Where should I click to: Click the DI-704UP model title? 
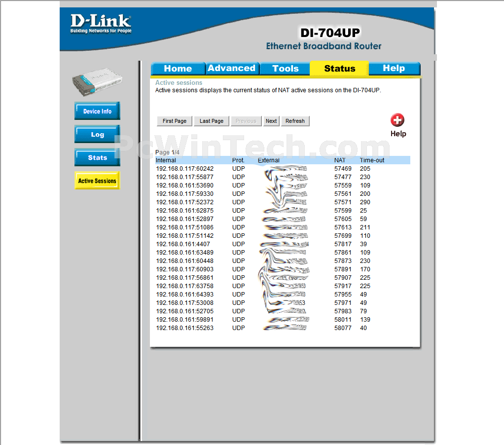pos(330,33)
